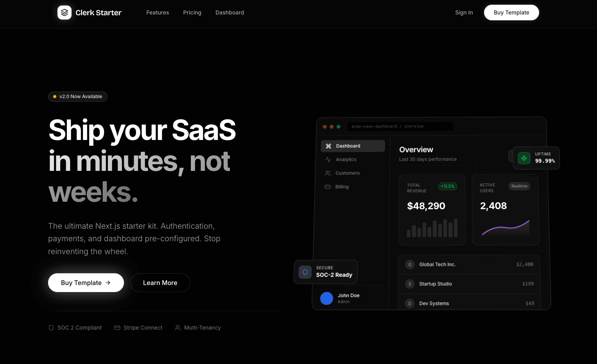
Task: Click the users icon beside Multi-Tenancy
Action: coord(178,328)
